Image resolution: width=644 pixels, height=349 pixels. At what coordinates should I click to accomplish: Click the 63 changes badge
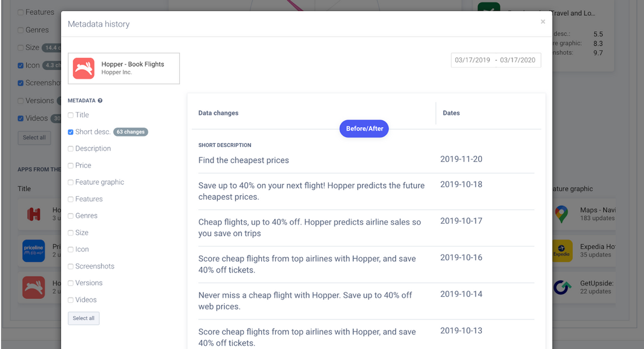click(131, 132)
